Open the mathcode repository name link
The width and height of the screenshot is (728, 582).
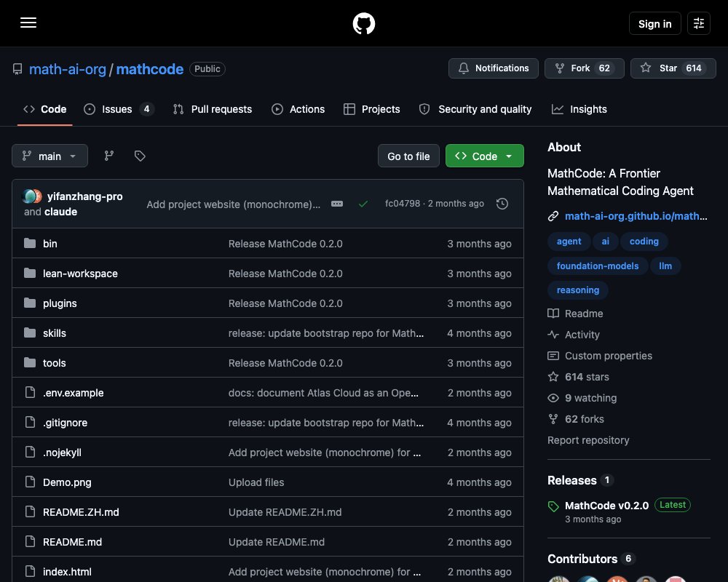tap(149, 69)
